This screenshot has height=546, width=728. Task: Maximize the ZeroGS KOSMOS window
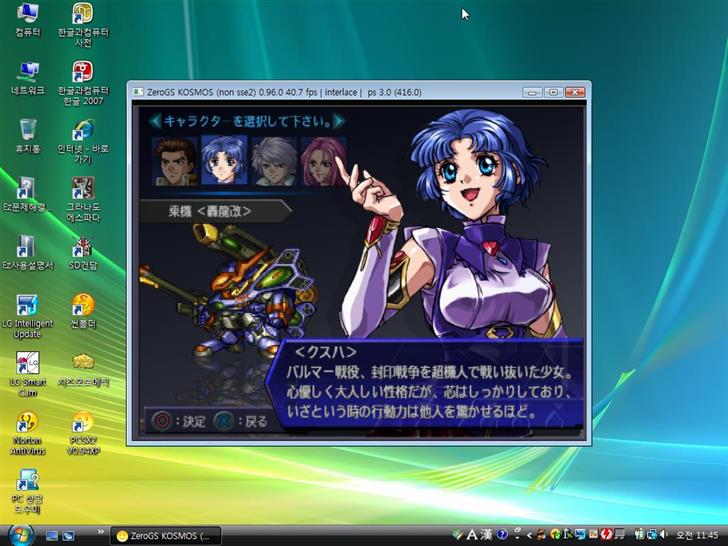[553, 92]
